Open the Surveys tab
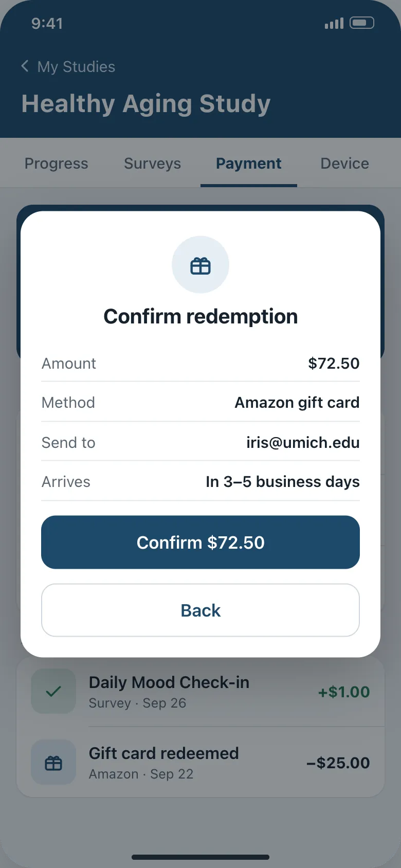 152,164
